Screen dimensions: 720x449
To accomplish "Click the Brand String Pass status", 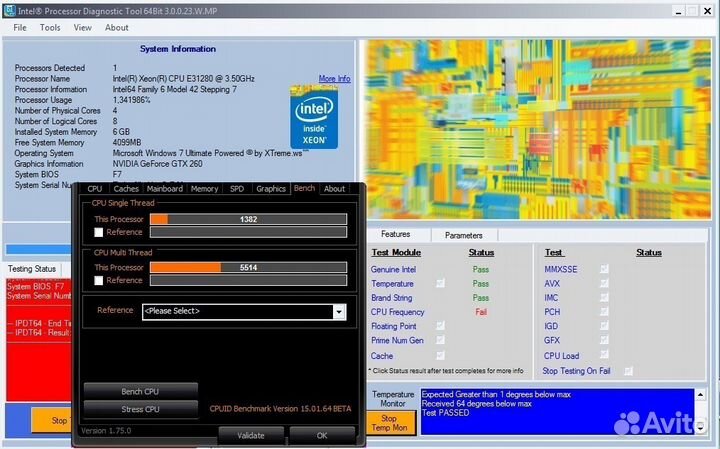I will 481,298.
